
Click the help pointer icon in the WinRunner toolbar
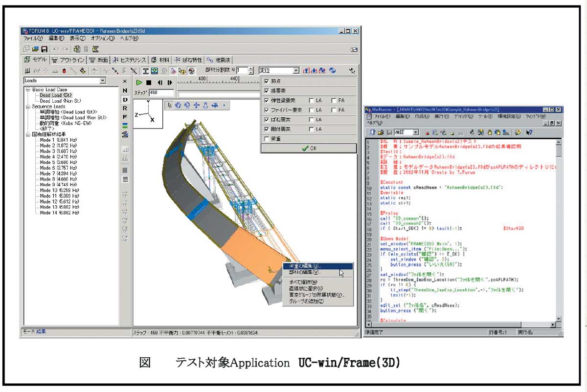[530, 132]
